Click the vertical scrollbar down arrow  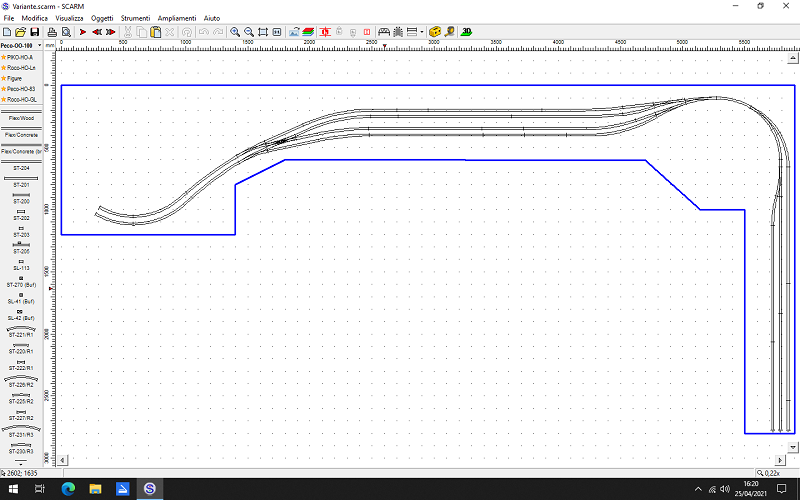793,447
